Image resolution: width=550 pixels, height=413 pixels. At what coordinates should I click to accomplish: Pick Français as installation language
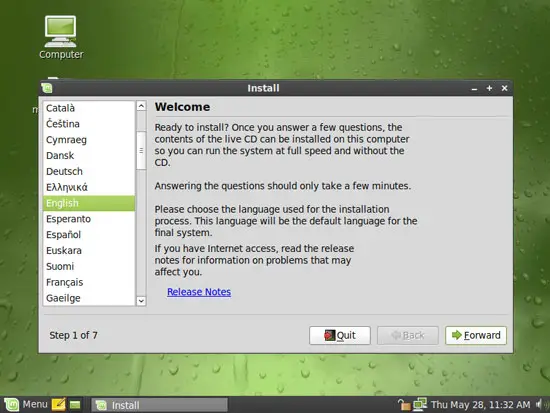[89, 282]
